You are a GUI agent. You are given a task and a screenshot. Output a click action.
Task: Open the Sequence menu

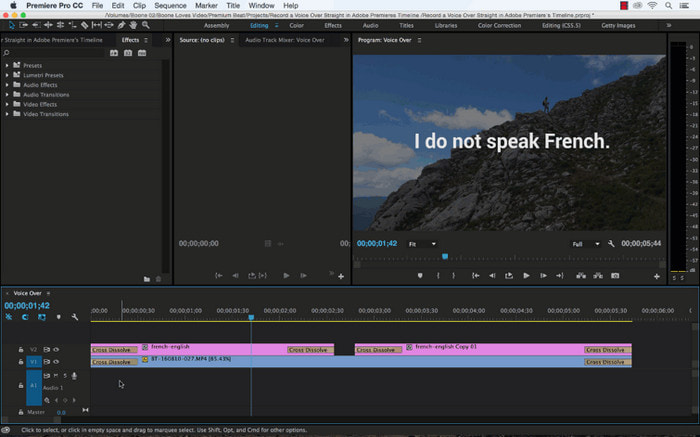tap(169, 6)
